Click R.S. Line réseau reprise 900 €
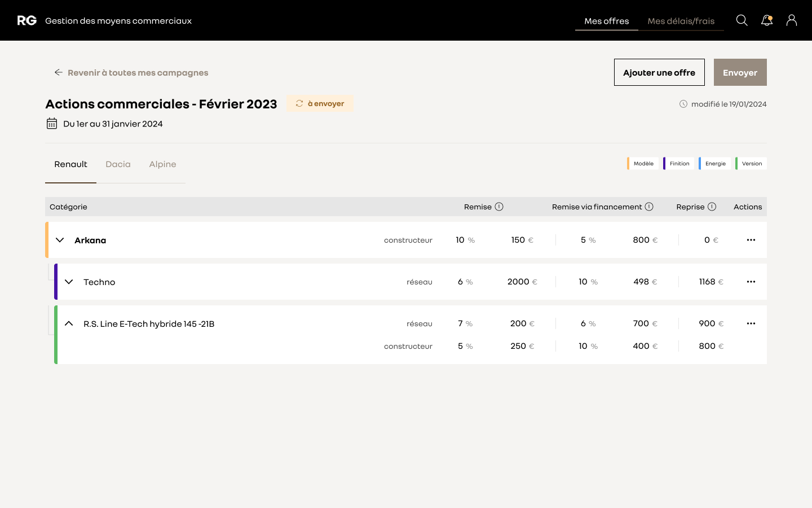This screenshot has width=812, height=508. (711, 323)
